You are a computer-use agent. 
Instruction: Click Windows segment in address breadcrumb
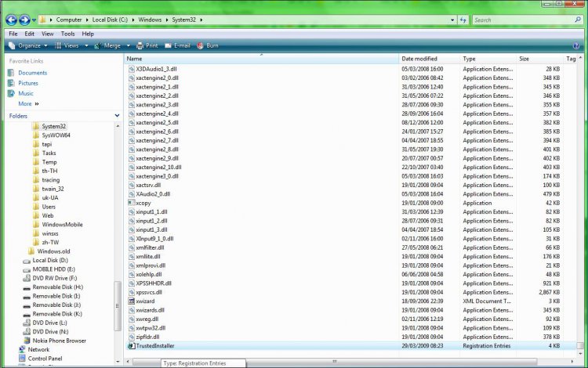point(150,20)
